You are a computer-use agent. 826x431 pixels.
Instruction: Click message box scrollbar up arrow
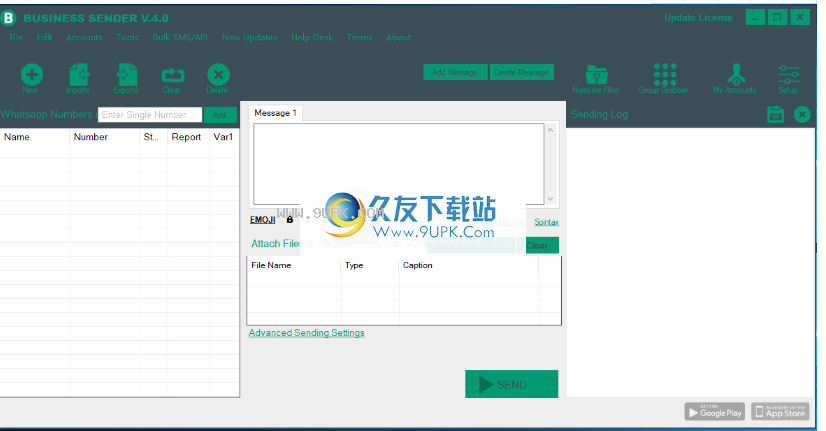pos(550,130)
